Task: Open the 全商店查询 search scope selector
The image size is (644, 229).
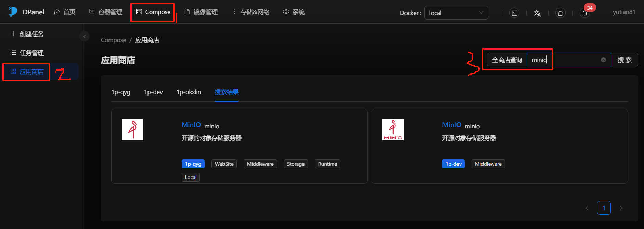Action: 507,60
